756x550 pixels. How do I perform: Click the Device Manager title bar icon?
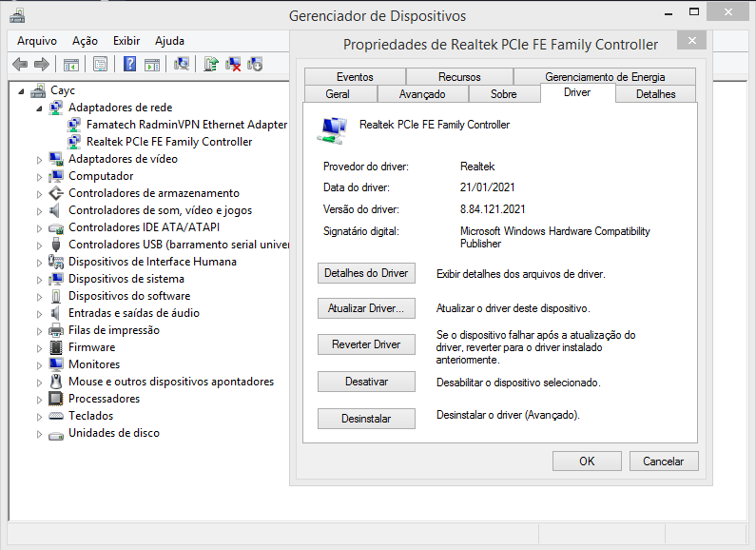[17, 15]
